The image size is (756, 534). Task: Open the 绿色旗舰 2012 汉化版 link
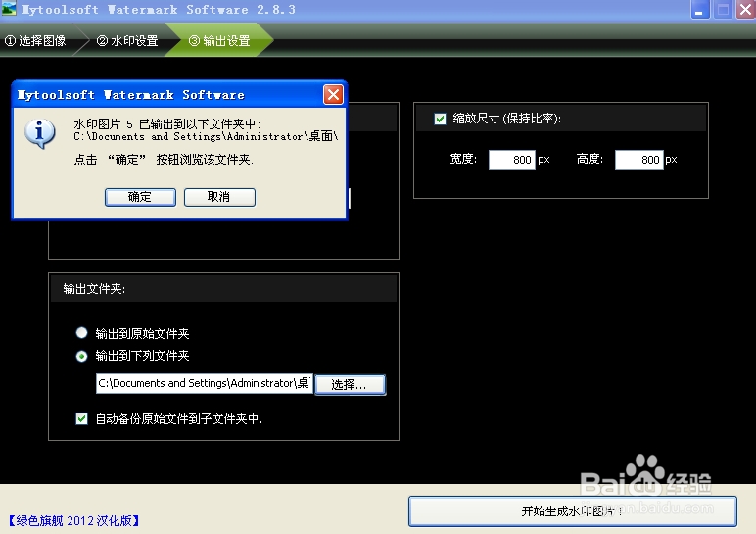click(73, 521)
